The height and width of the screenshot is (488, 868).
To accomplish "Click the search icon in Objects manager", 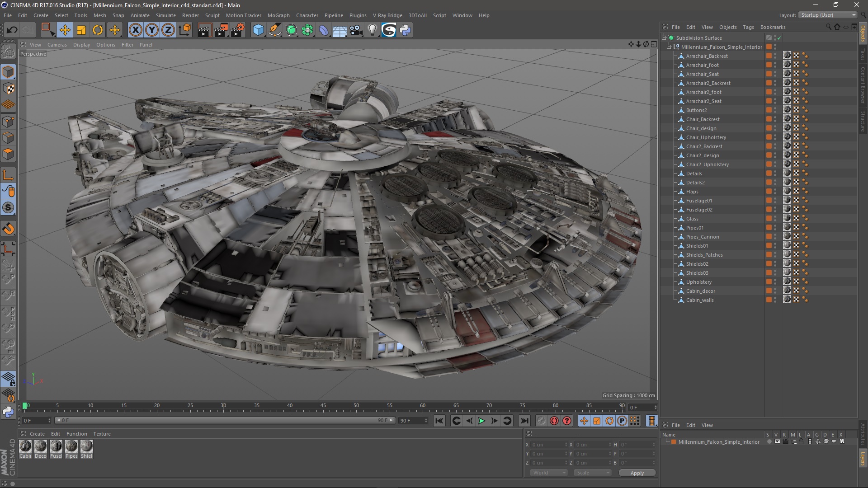I will [829, 27].
